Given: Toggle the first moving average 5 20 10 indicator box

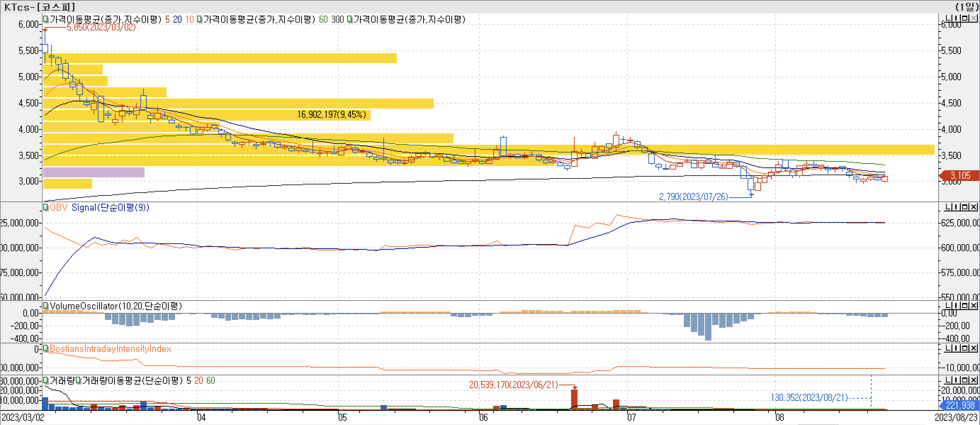Looking at the screenshot, I should click(46, 19).
